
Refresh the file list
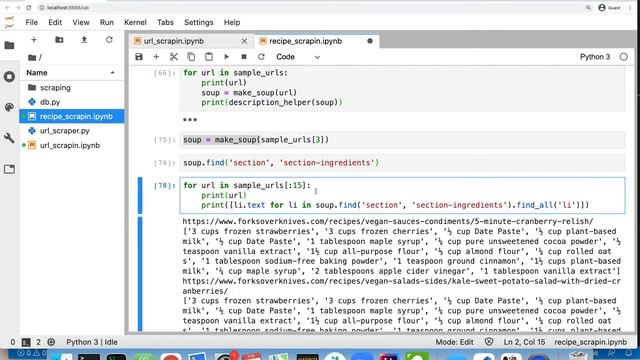[109, 40]
